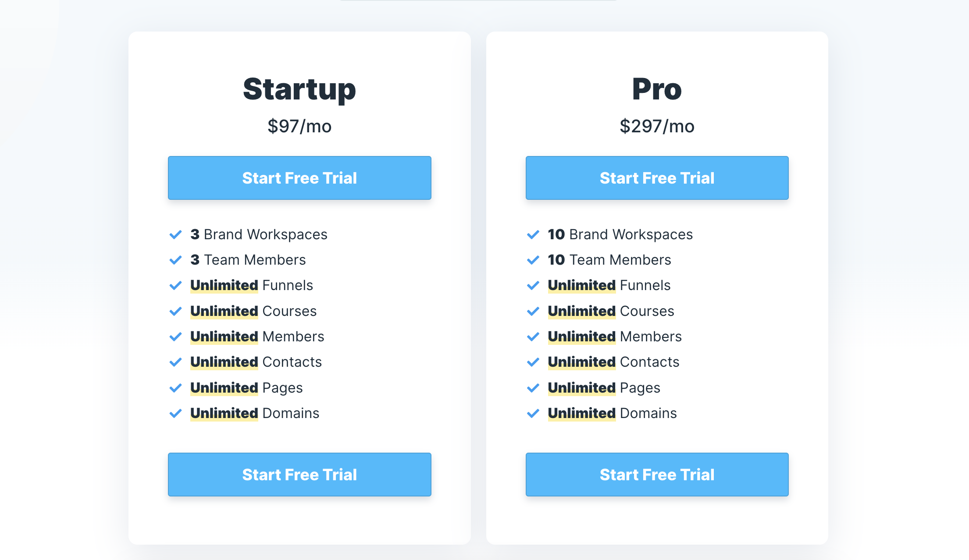Select the $97/mo price text
The image size is (969, 560).
coord(299,126)
